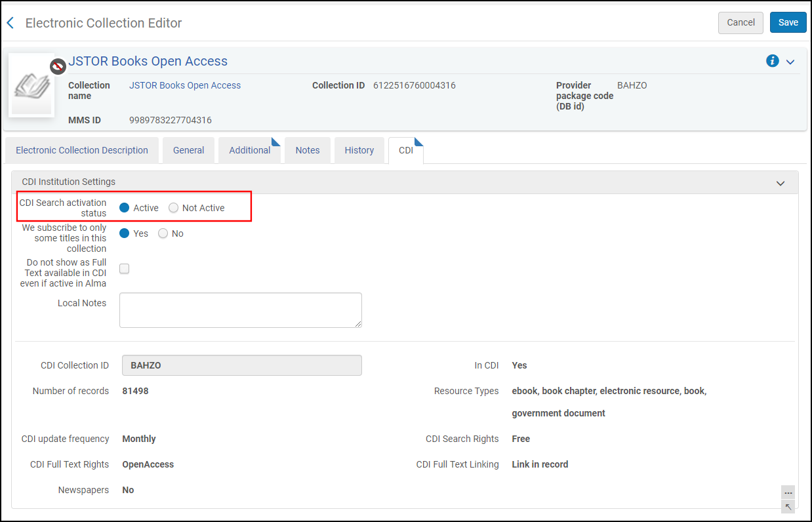Click the crossed-out eye icon on thumbnail
The height and width of the screenshot is (522, 812).
58,66
